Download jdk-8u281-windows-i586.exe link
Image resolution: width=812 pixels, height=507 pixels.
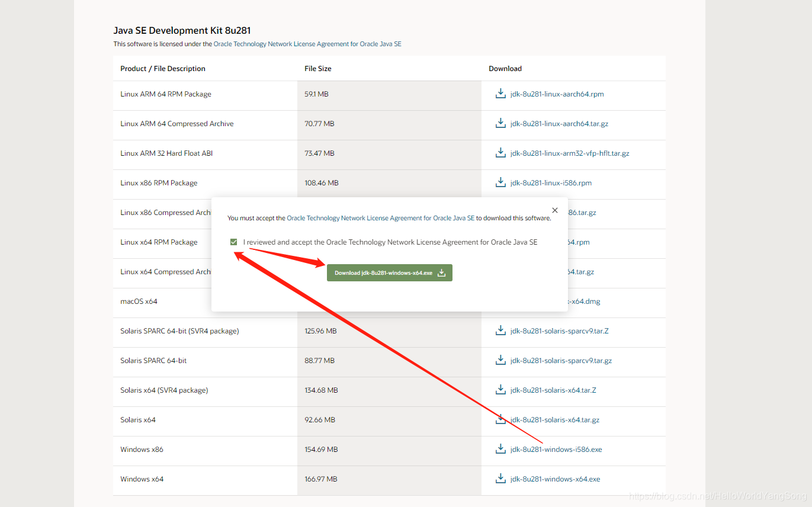(x=556, y=450)
